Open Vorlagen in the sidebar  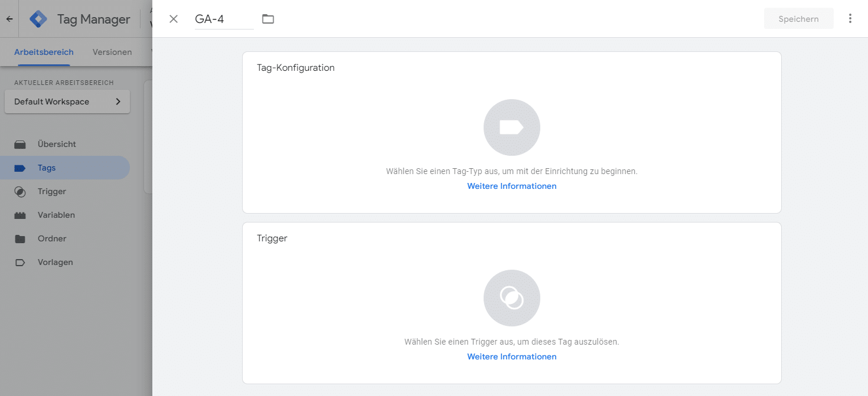65,262
